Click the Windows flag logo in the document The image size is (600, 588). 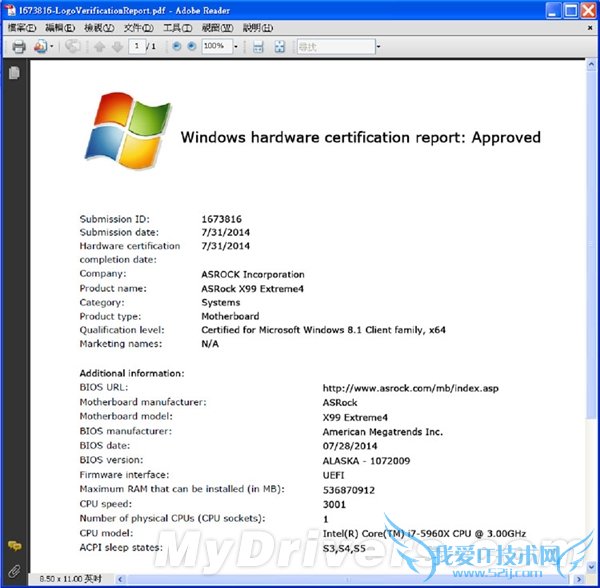click(x=128, y=130)
